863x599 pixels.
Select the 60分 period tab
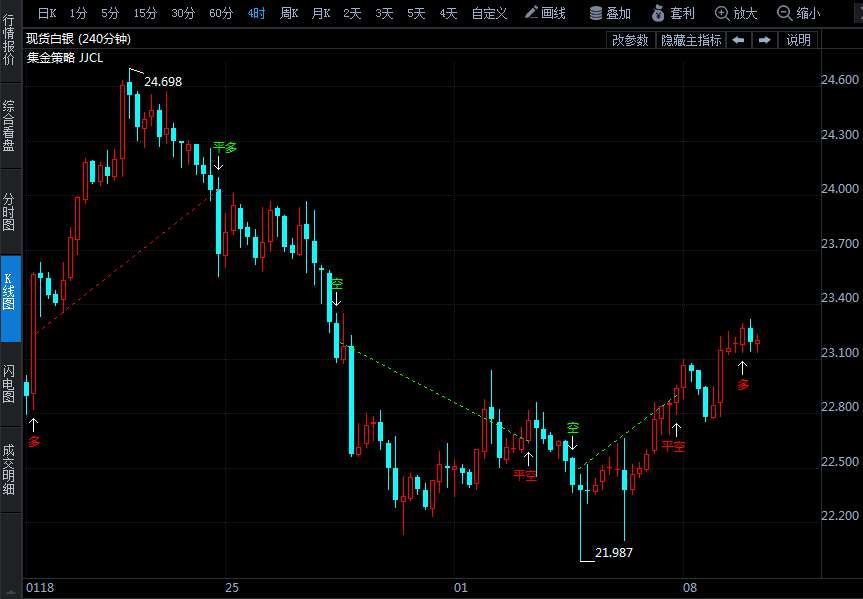[221, 13]
